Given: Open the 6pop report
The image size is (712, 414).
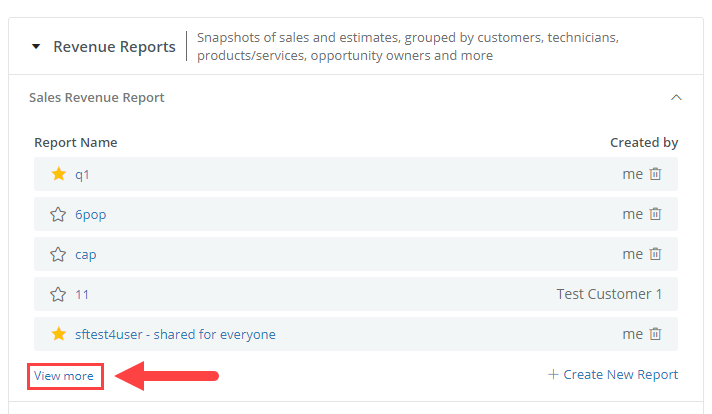Looking at the screenshot, I should (x=90, y=215).
